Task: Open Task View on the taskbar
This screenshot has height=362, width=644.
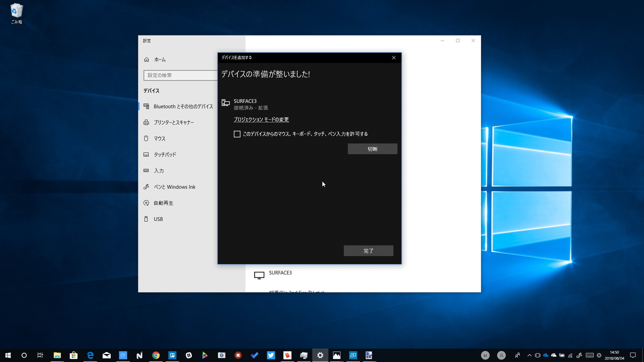Action: tap(40, 355)
